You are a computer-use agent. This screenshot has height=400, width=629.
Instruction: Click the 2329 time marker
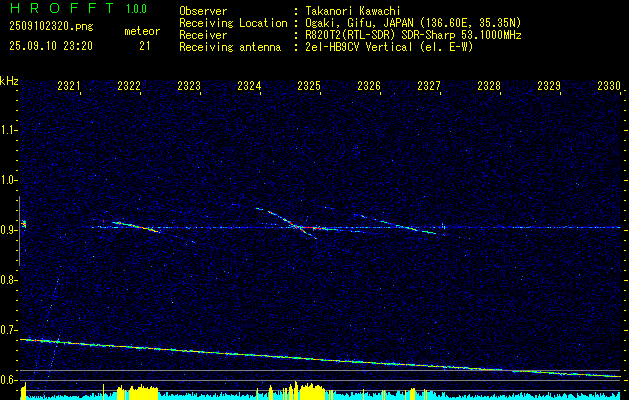[x=549, y=86]
